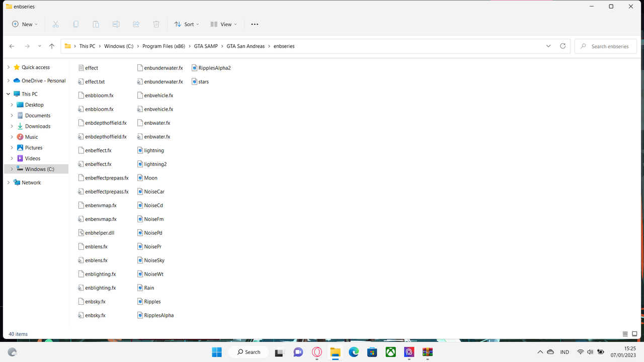The image size is (644, 362).
Task: Navigate up one folder with Up arrow
Action: (52, 46)
